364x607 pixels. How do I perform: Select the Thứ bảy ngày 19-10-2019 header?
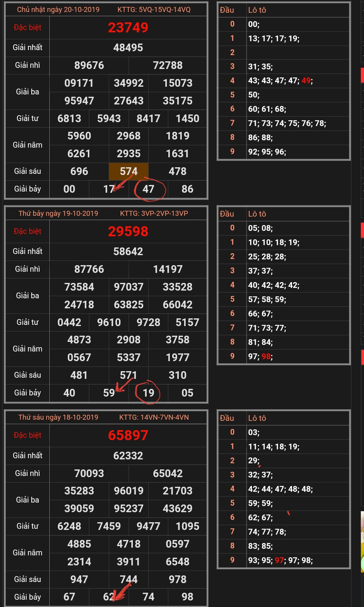coord(58,214)
